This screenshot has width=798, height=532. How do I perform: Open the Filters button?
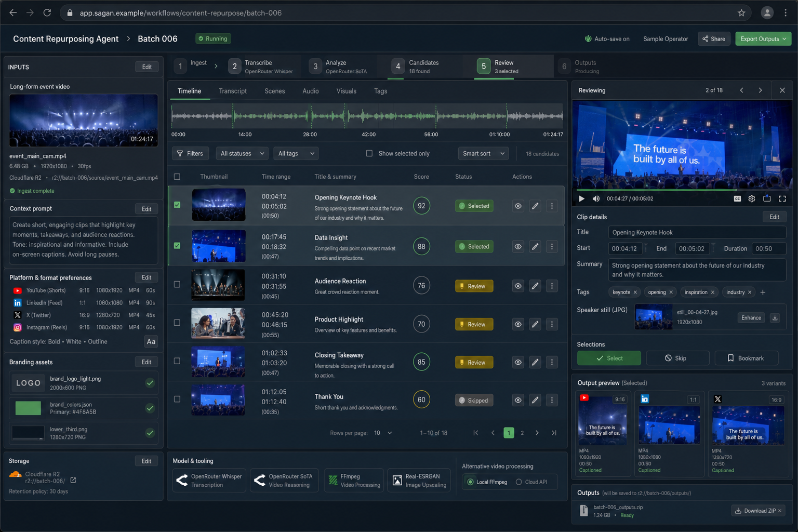190,154
